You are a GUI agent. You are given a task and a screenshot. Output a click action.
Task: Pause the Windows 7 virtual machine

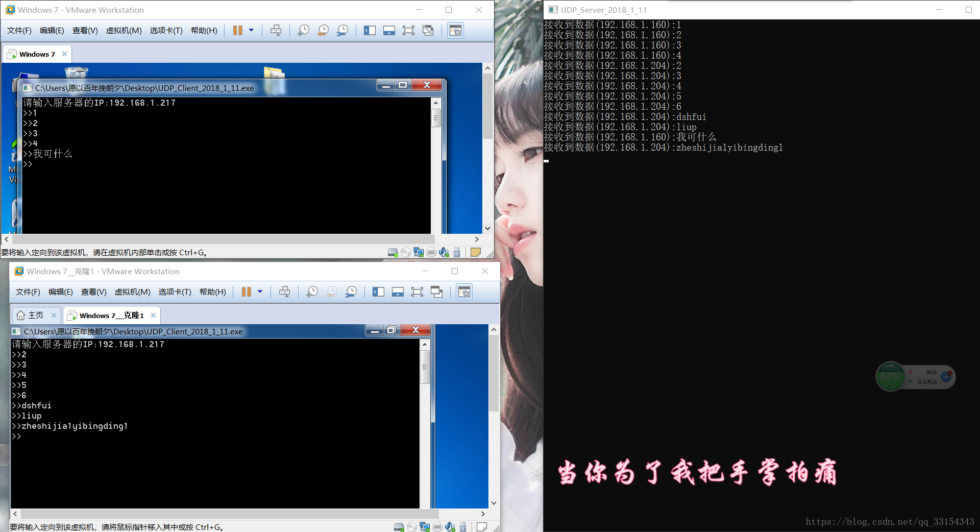coord(237,31)
